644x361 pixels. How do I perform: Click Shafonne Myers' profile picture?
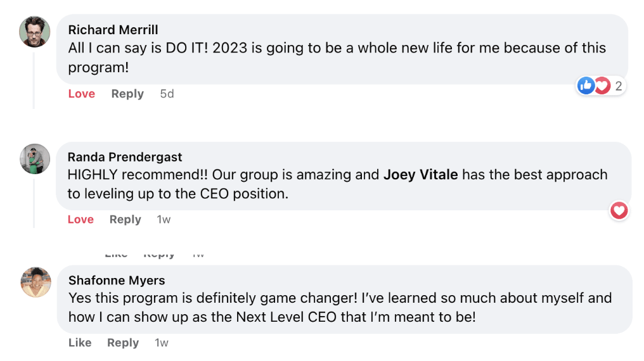[x=35, y=282]
